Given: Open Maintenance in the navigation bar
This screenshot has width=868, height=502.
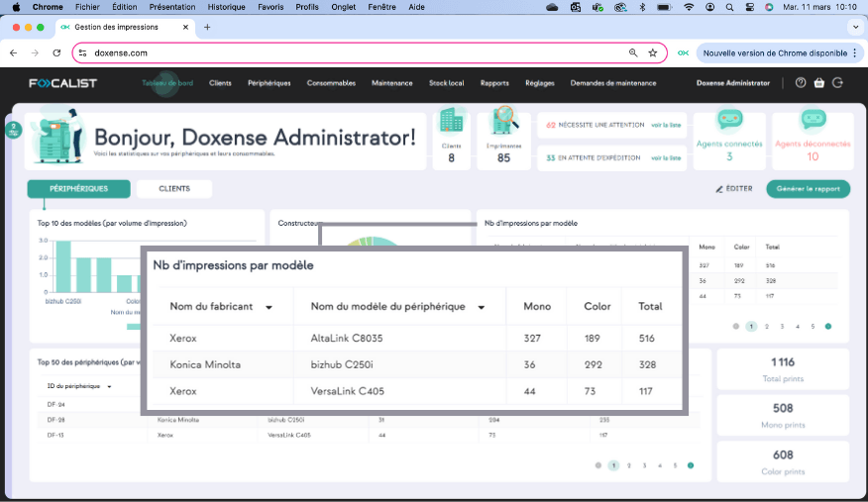Looking at the screenshot, I should (392, 83).
